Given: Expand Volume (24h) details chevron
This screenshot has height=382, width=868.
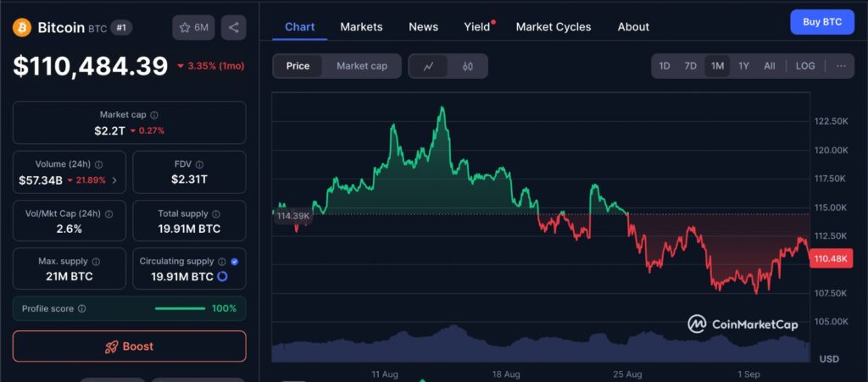Looking at the screenshot, I should (114, 180).
